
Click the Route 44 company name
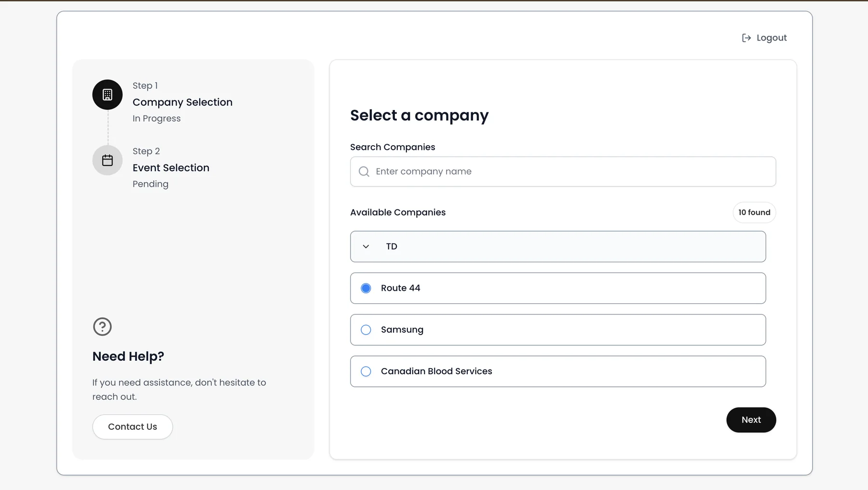[x=401, y=288]
